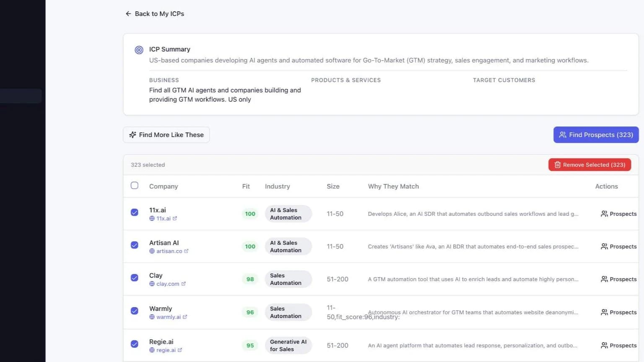
Task: Open Prospects for Warmly row
Action: pyautogui.click(x=618, y=312)
